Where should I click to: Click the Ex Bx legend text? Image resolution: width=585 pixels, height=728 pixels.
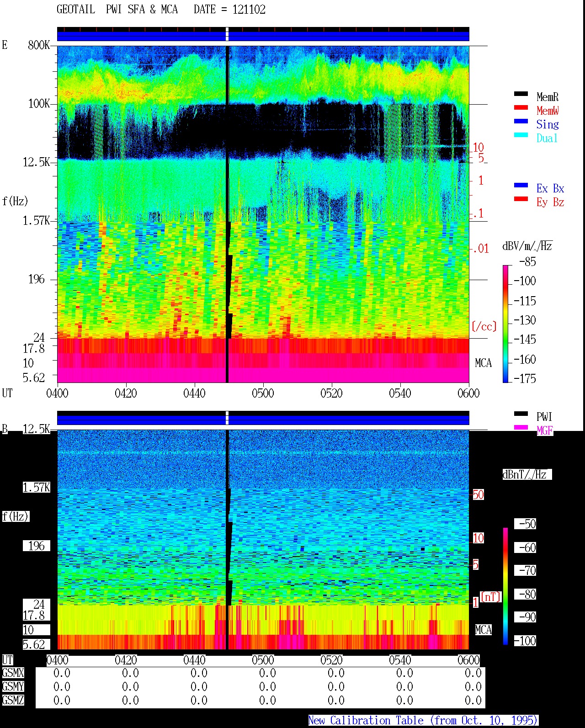coord(550,188)
